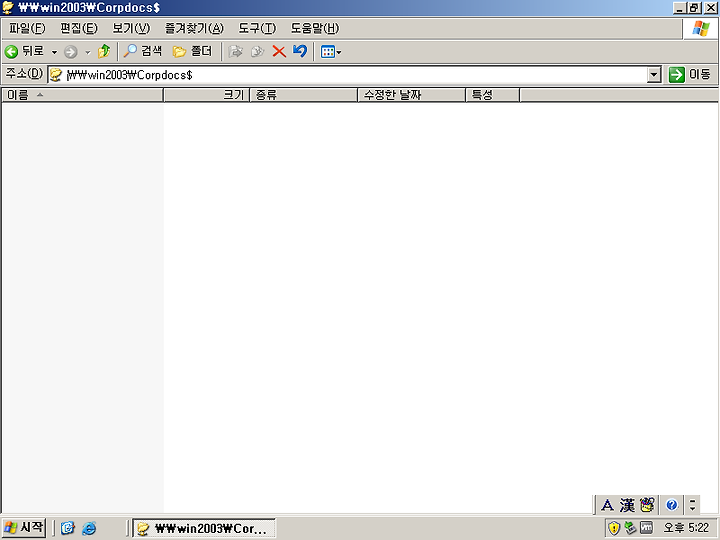
Task: Click the network connection tray icon
Action: pyautogui.click(x=630, y=528)
